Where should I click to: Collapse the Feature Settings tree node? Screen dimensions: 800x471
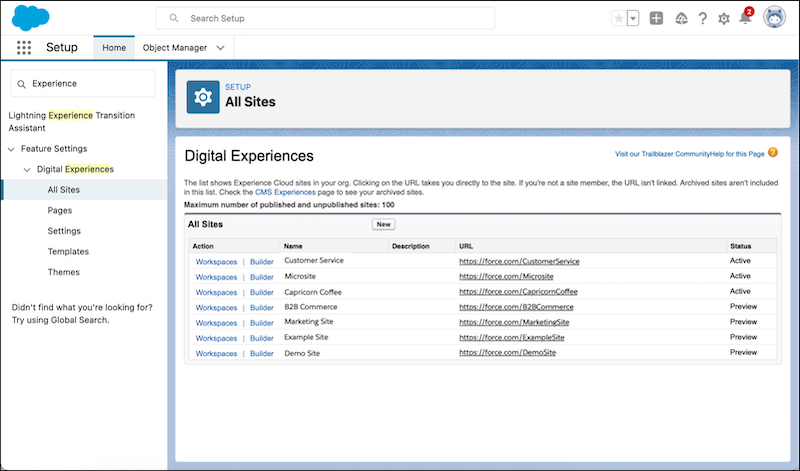[11, 149]
